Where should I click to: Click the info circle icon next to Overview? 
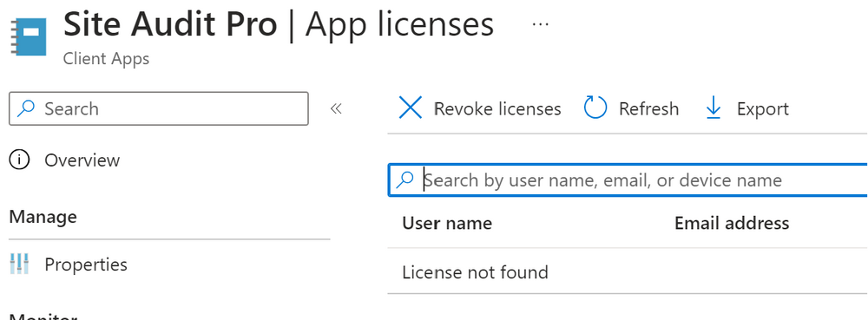[x=19, y=160]
